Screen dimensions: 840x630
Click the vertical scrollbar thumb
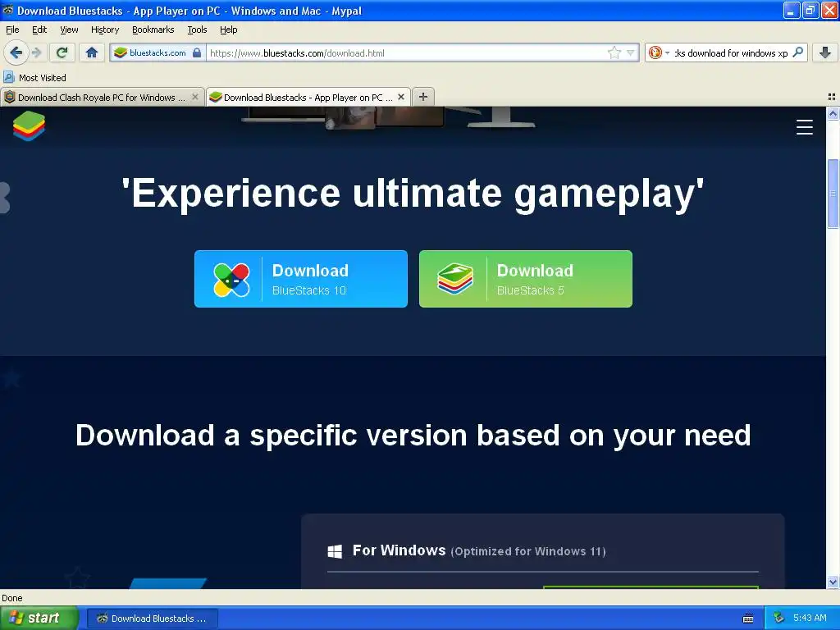click(x=833, y=194)
